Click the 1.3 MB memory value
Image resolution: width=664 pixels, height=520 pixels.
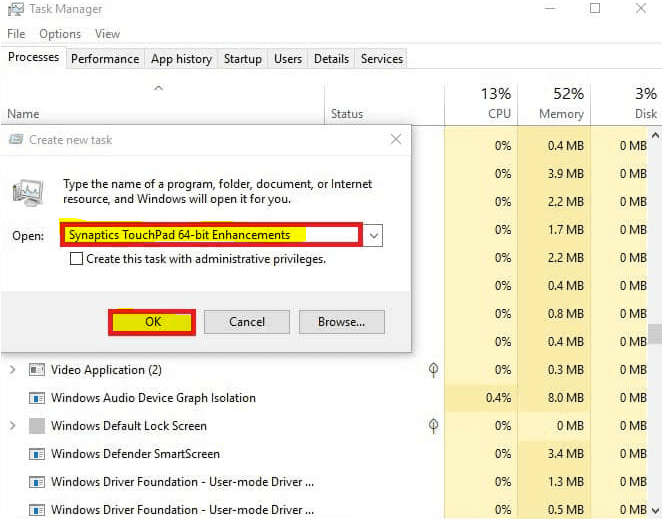(x=565, y=482)
